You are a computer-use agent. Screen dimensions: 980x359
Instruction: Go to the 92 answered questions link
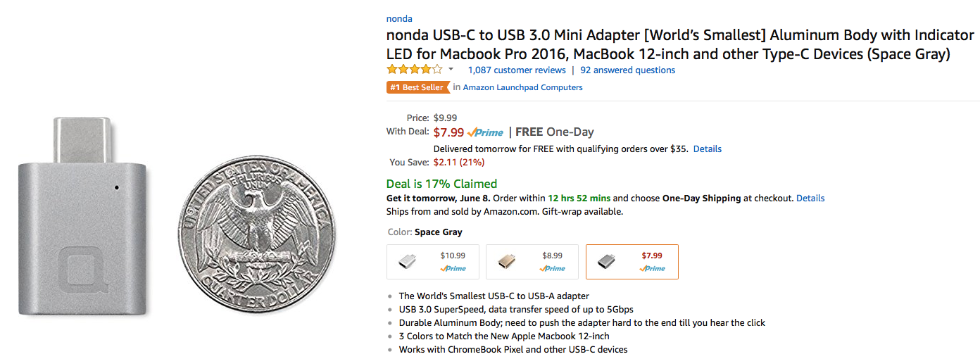[627, 70]
